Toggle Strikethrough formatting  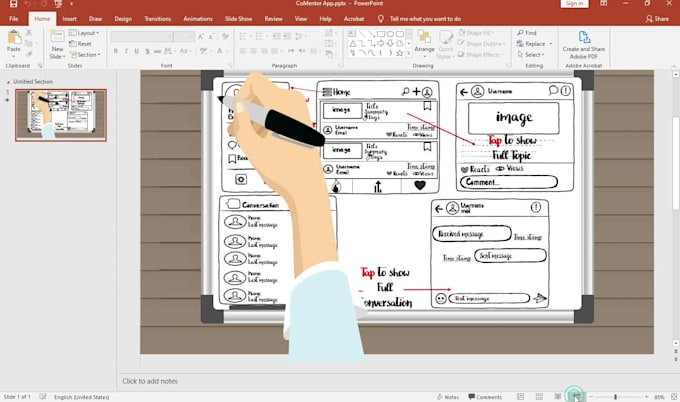157,51
